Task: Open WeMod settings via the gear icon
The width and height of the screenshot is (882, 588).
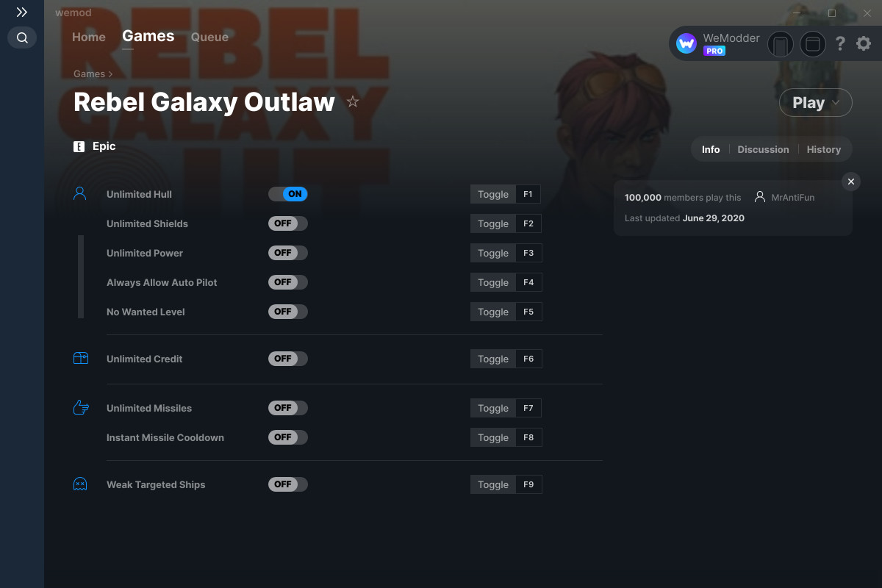Action: click(x=863, y=43)
